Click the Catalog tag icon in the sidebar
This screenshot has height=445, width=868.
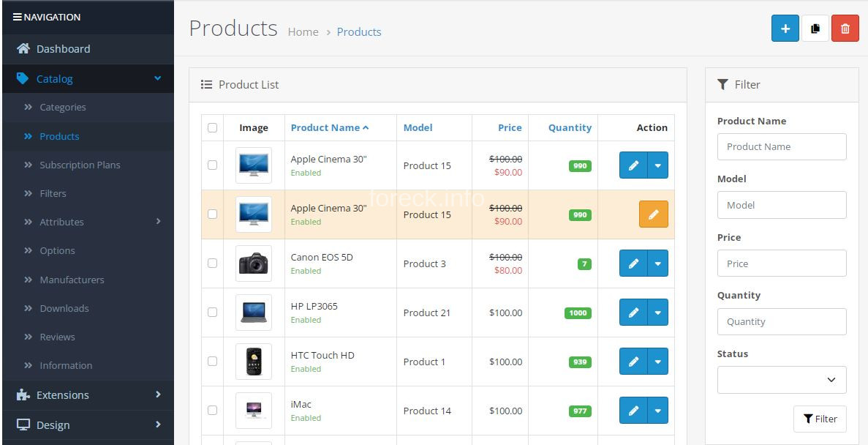(x=22, y=78)
